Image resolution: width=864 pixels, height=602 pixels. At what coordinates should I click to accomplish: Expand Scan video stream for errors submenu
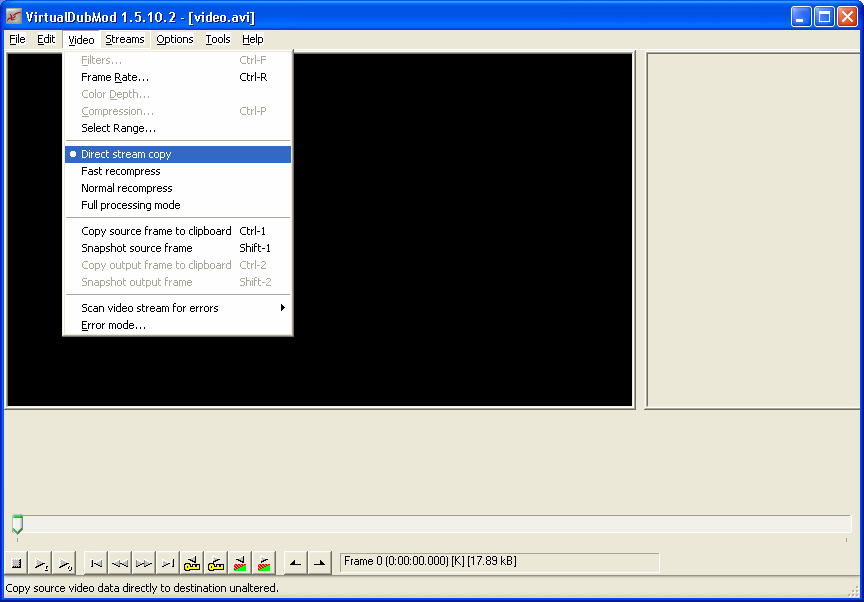click(178, 308)
